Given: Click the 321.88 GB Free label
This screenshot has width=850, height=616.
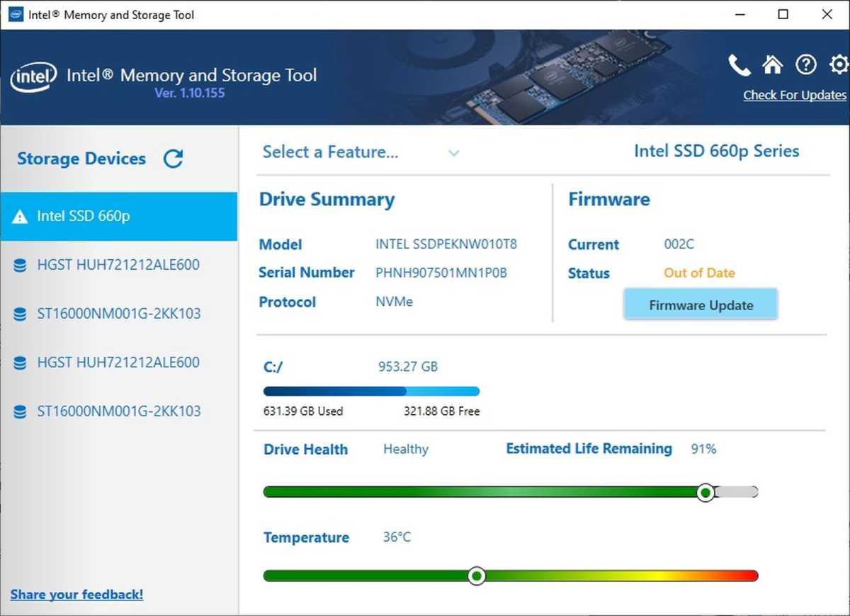Looking at the screenshot, I should click(442, 411).
